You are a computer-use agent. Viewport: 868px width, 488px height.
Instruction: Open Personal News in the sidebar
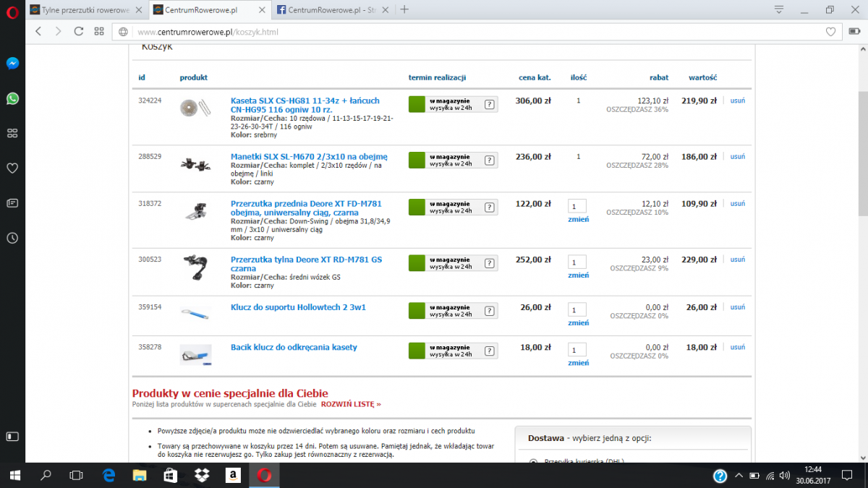pos(12,203)
